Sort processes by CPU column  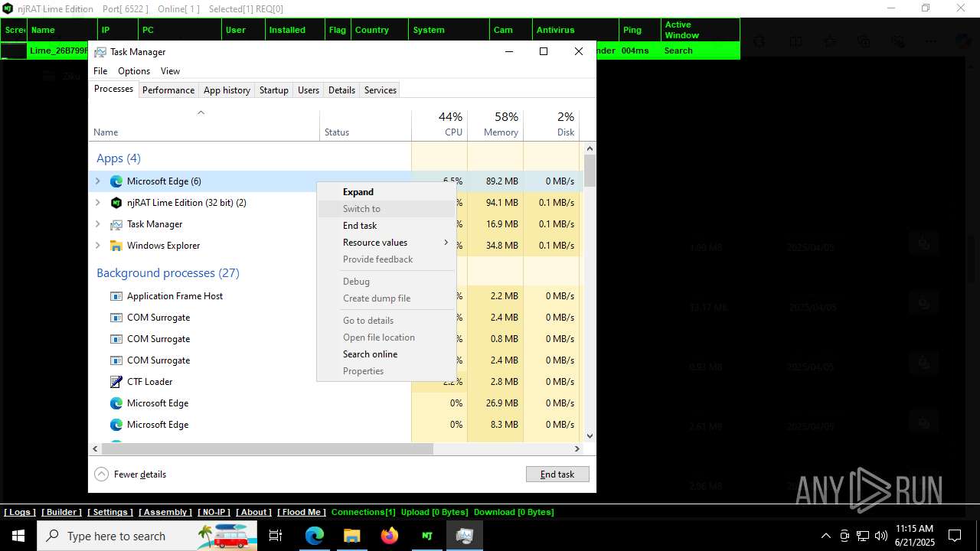(x=439, y=125)
